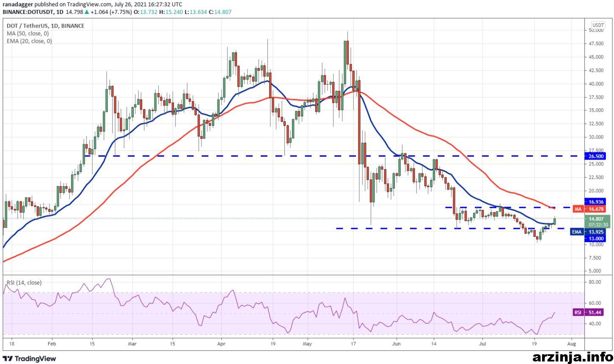Viewport: 614px width, 364px height.
Task: Click the 60.00 RSI axis label
Action: [595, 303]
